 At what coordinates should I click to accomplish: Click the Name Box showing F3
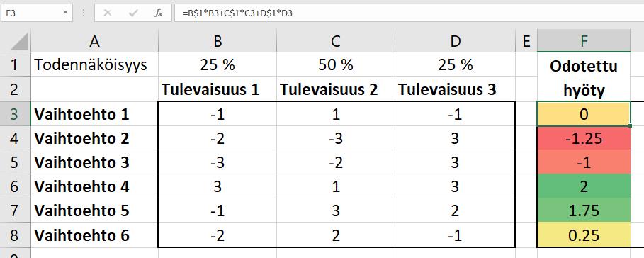point(36,13)
